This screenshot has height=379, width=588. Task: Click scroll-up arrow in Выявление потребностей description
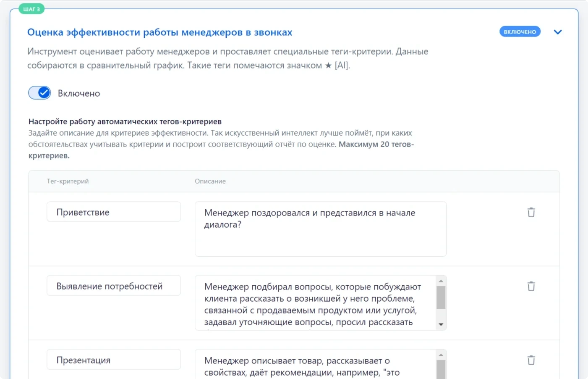[x=441, y=281]
